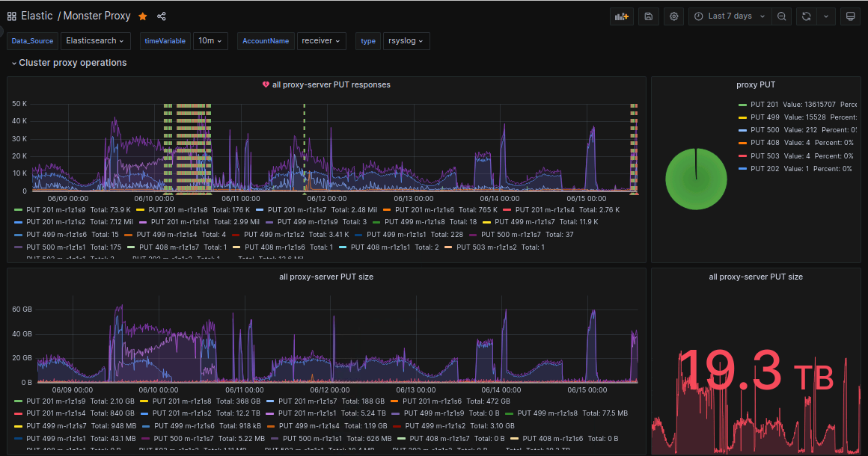
Task: Go to the Elastic folder breadcrumb
Action: (37, 16)
